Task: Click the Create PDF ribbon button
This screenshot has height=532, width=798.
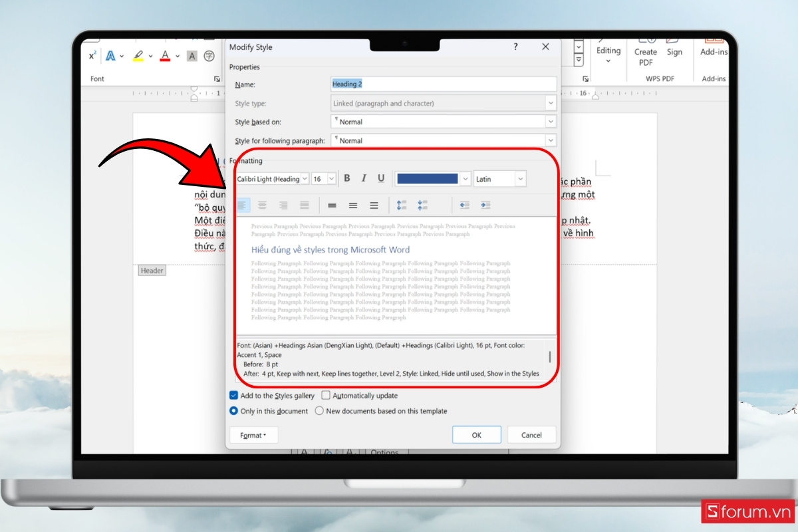Action: [x=645, y=57]
